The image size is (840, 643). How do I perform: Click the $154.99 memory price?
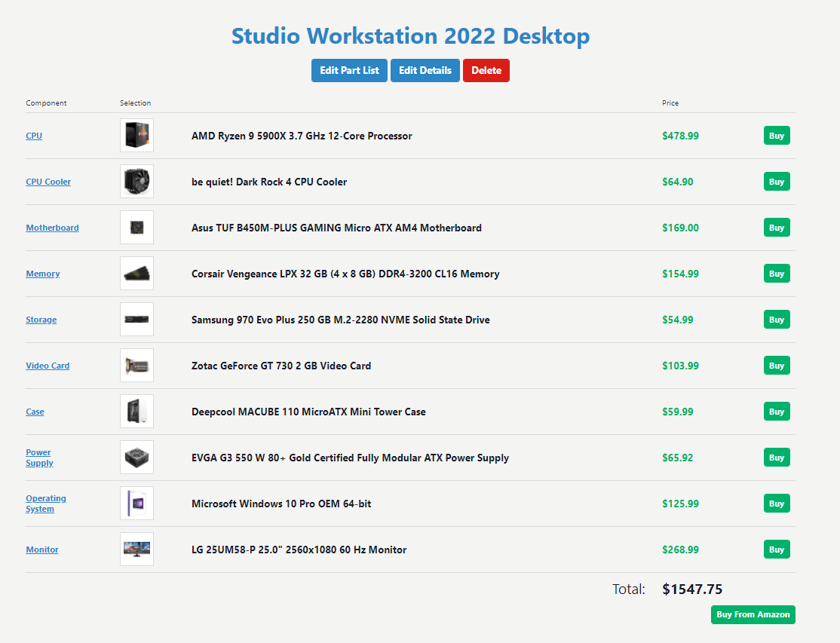pyautogui.click(x=680, y=274)
